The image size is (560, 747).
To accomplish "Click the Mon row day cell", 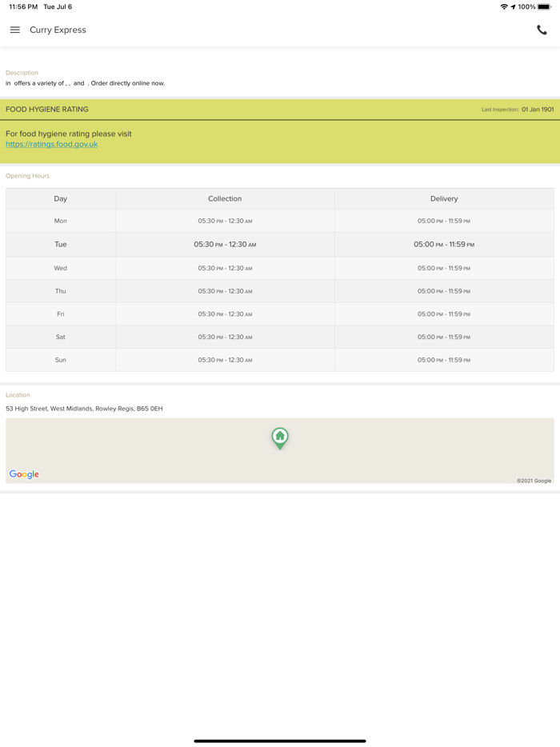I will pyautogui.click(x=61, y=221).
